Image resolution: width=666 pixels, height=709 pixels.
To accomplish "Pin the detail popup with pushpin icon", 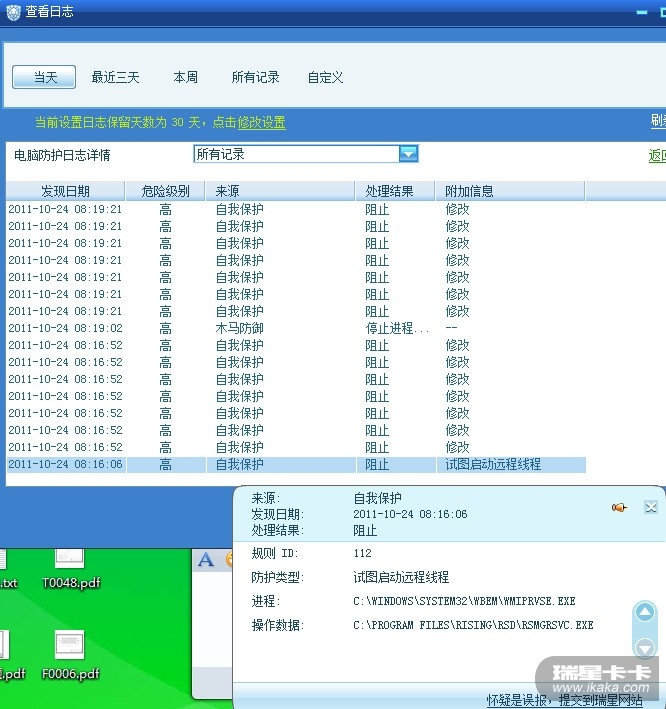I will click(x=619, y=507).
